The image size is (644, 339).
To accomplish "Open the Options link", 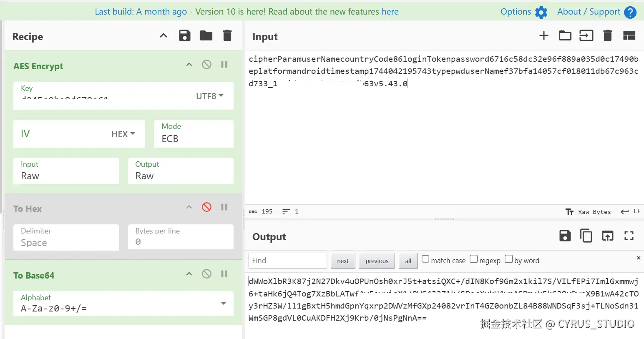I will 516,12.
